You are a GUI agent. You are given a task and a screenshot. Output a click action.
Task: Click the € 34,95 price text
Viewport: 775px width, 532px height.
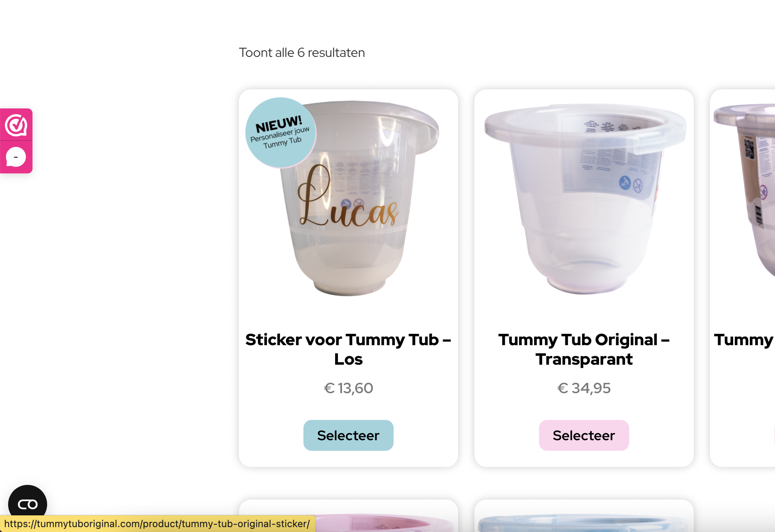(x=584, y=388)
